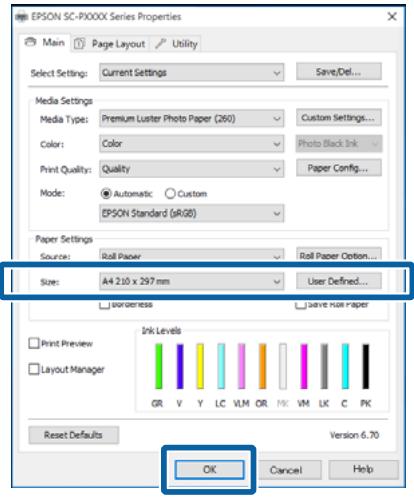Open the EPSON Standard (sRGB) dropdown
The width and height of the screenshot is (414, 498).
[192, 213]
